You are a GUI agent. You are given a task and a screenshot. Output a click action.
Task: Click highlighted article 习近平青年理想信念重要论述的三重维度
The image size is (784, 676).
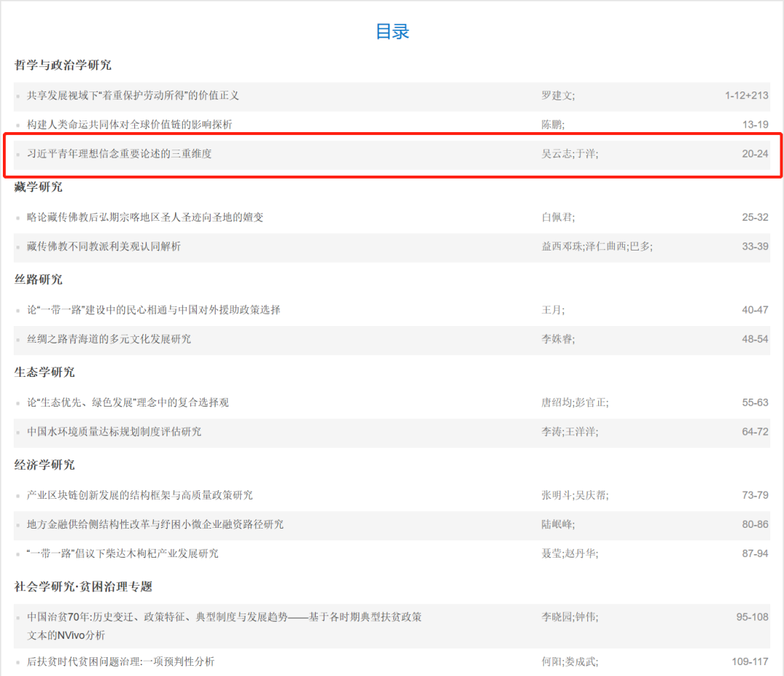(x=119, y=153)
